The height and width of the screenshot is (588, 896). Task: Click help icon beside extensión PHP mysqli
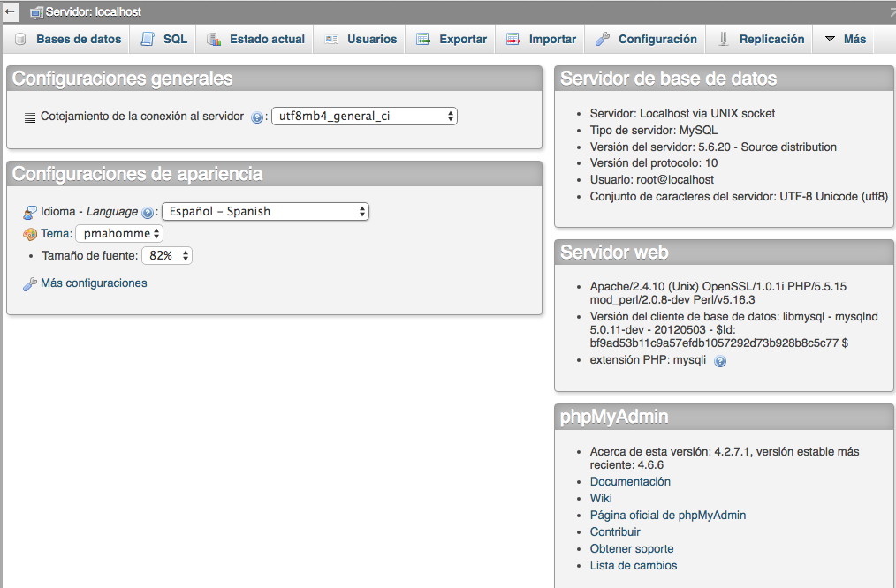pos(720,361)
